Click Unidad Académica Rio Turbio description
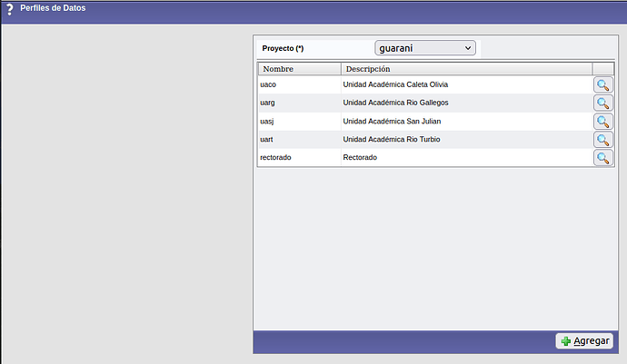The height and width of the screenshot is (364, 627). pos(392,140)
